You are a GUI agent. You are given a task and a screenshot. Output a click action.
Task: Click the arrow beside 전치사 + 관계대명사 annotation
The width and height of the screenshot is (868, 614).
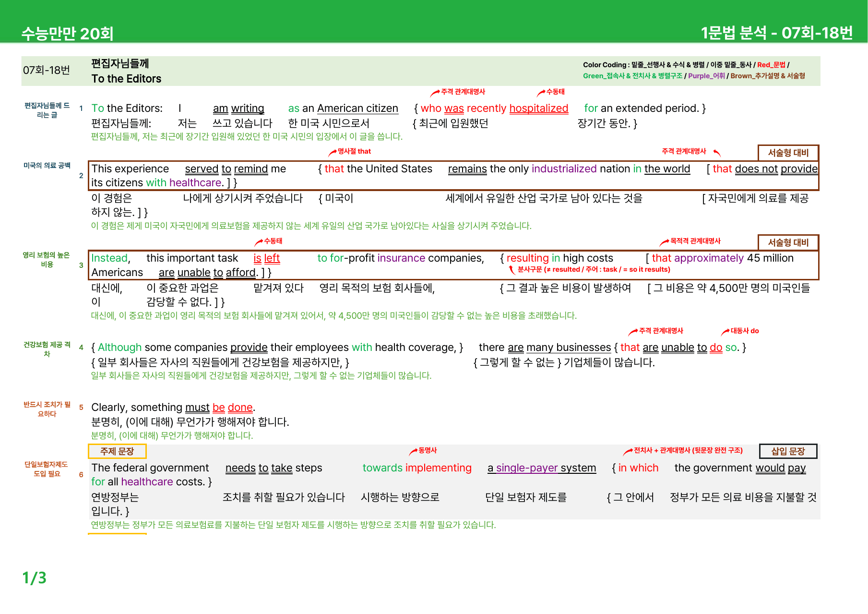pyautogui.click(x=628, y=452)
